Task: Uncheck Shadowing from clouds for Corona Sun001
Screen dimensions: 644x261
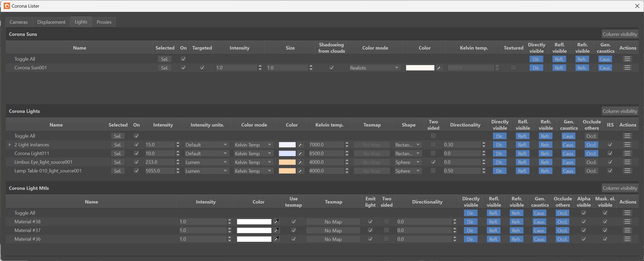Action: [x=331, y=68]
